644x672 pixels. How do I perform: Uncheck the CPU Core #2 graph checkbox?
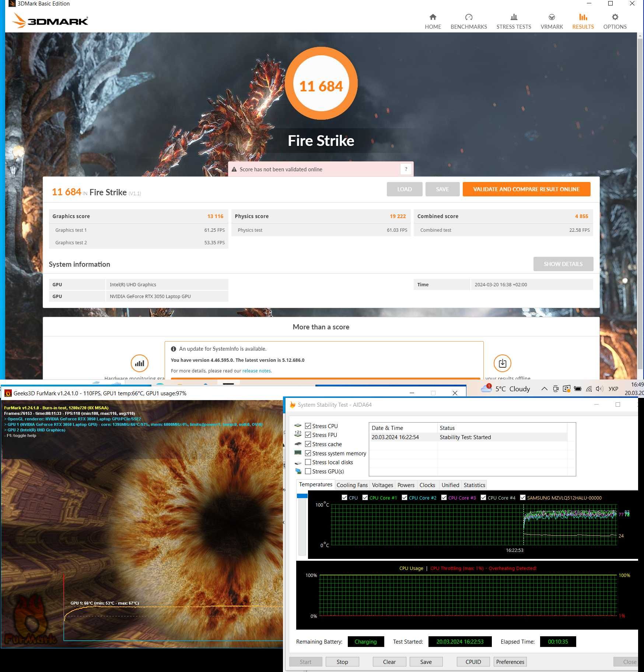coord(405,497)
